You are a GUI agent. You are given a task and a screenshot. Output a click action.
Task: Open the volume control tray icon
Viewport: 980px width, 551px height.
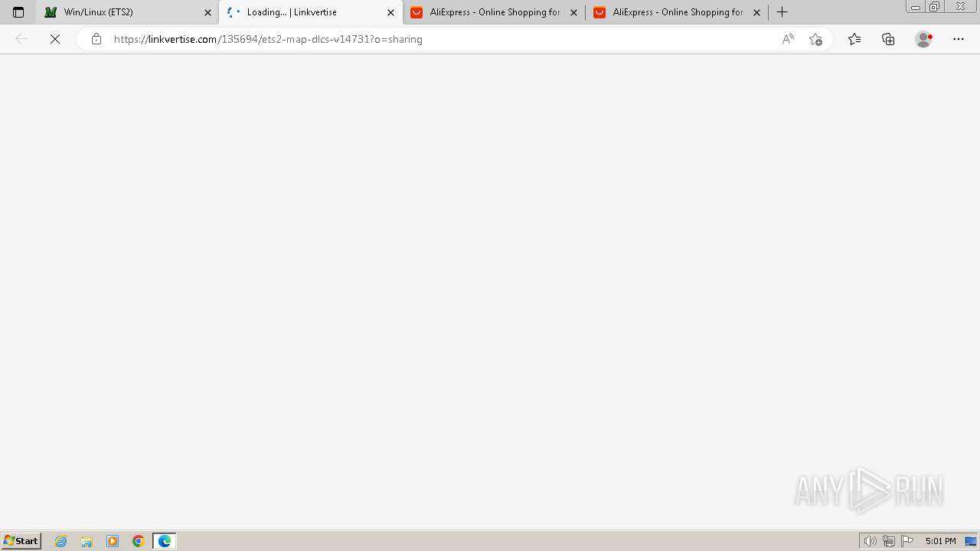tap(871, 541)
